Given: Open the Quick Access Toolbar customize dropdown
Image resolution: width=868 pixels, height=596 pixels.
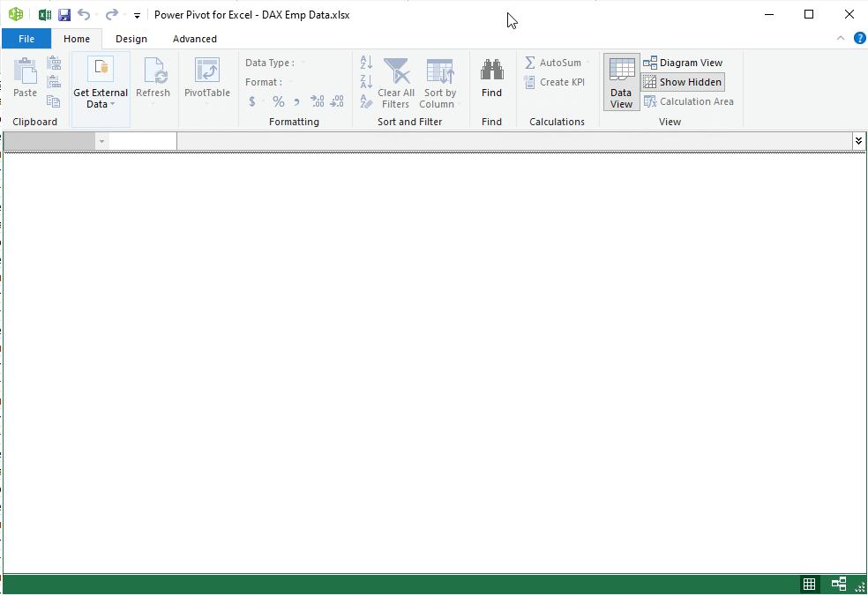Looking at the screenshot, I should (x=137, y=14).
